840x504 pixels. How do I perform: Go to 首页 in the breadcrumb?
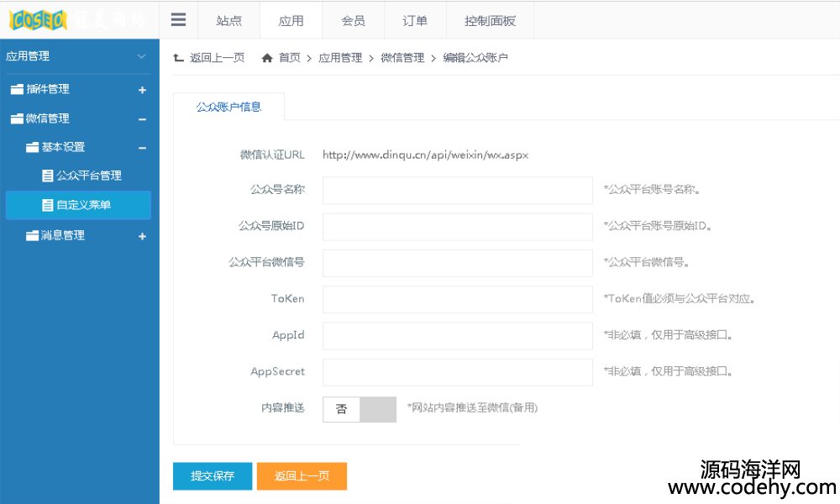(x=290, y=57)
